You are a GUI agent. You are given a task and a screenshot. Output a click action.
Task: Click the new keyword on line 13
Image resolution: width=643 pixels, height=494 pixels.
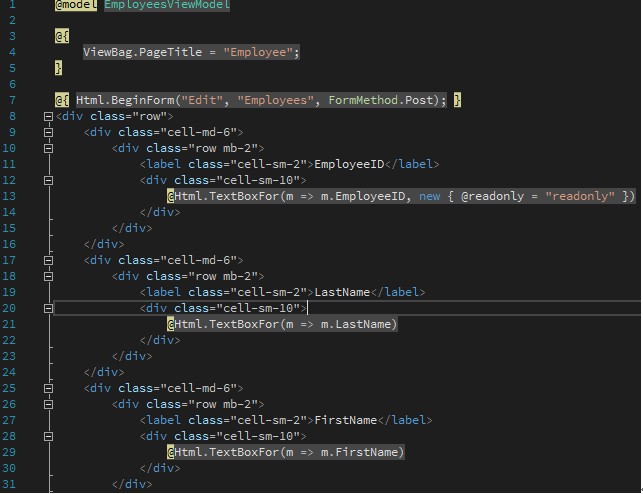click(x=429, y=196)
